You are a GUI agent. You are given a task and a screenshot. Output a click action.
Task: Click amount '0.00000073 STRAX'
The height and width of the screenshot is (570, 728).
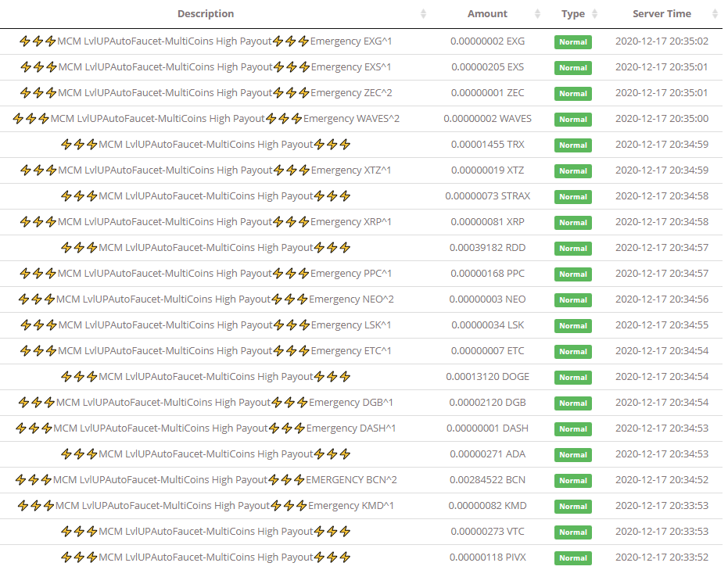[x=487, y=196]
